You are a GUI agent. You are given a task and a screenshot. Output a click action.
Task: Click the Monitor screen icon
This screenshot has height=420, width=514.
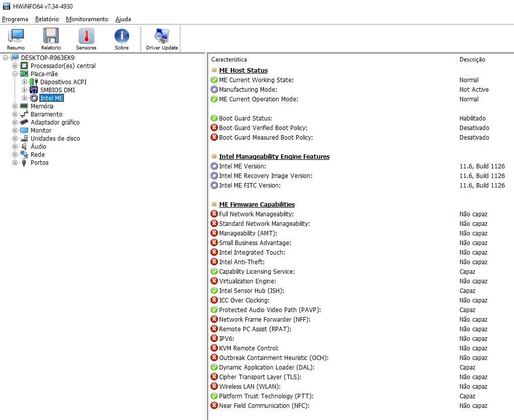coord(24,130)
